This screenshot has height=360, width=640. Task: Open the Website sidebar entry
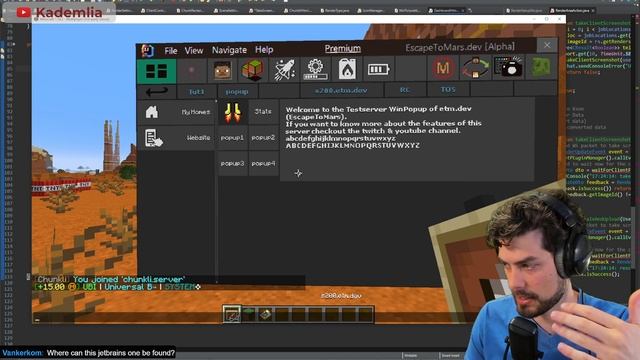[176, 138]
